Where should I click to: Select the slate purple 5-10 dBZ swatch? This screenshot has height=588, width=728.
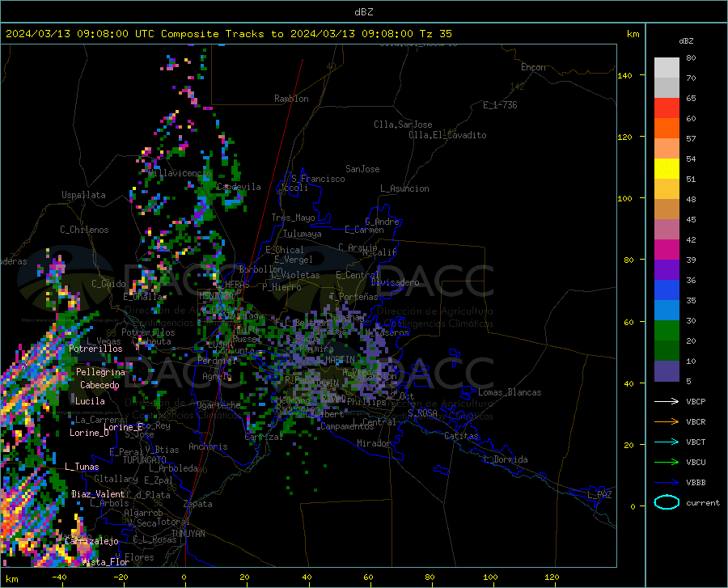(667, 371)
